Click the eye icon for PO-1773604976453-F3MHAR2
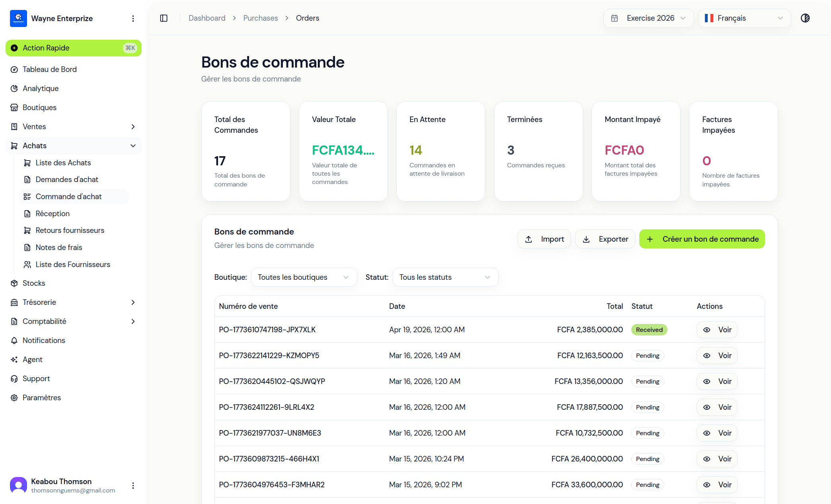The width and height of the screenshot is (831, 504). [707, 485]
